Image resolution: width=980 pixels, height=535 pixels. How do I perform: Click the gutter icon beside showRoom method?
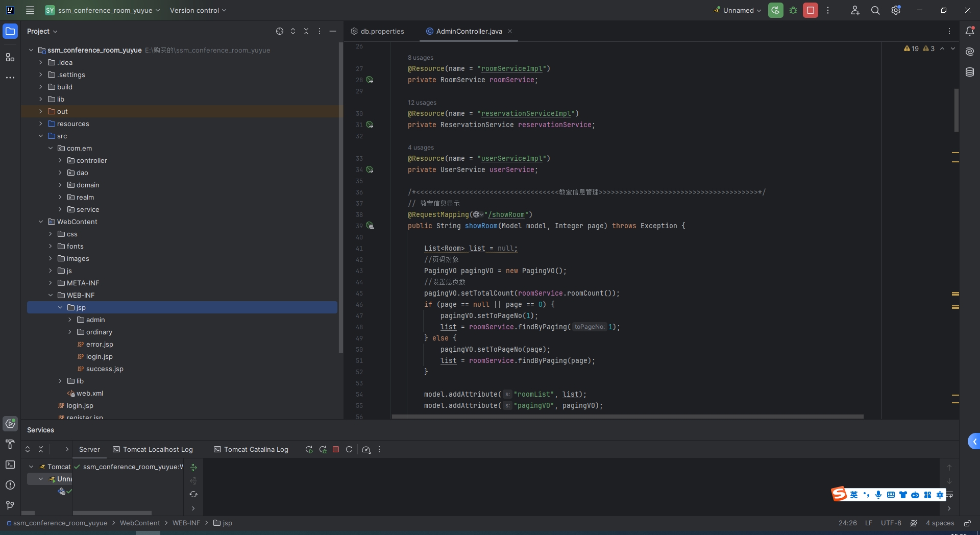point(370,226)
